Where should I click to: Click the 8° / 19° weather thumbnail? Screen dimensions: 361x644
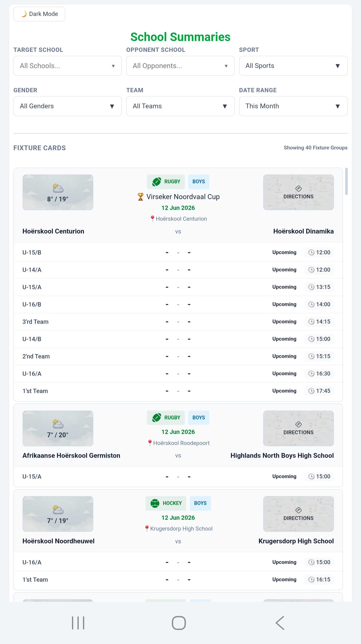tap(58, 192)
